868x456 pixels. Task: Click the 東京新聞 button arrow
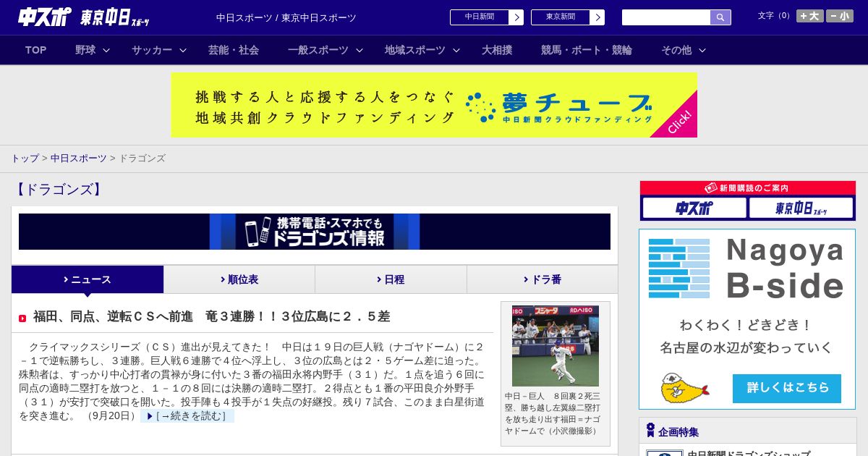pos(597,17)
